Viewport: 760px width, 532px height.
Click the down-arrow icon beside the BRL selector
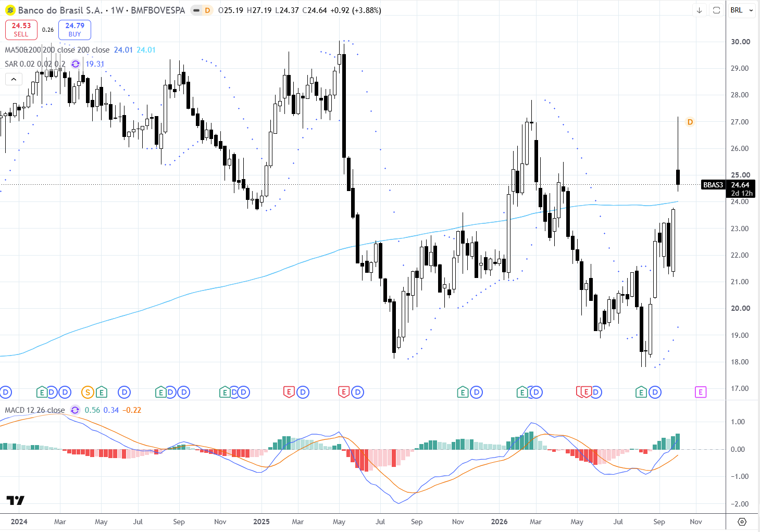pos(699,10)
